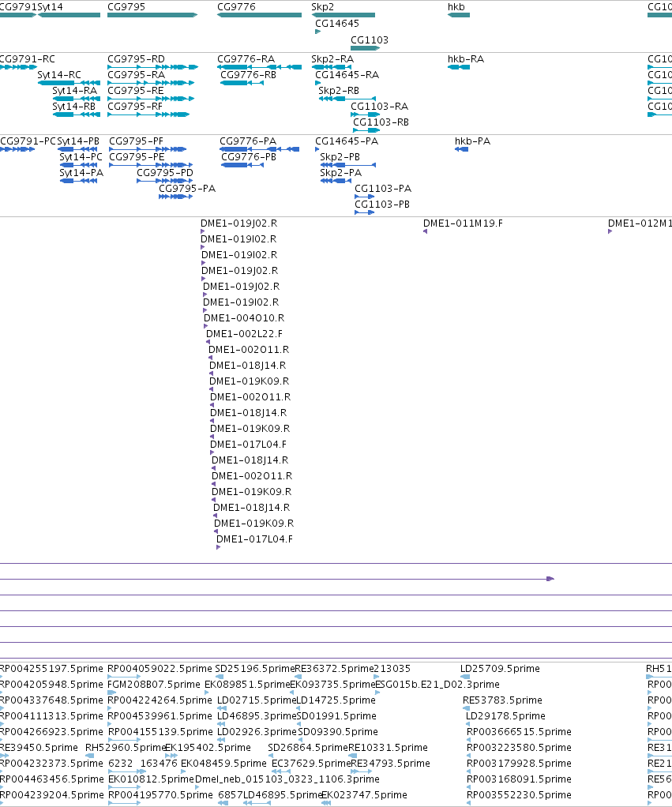Select the hkb gene glyph
The width and height of the screenshot is (672, 807).
click(459, 15)
